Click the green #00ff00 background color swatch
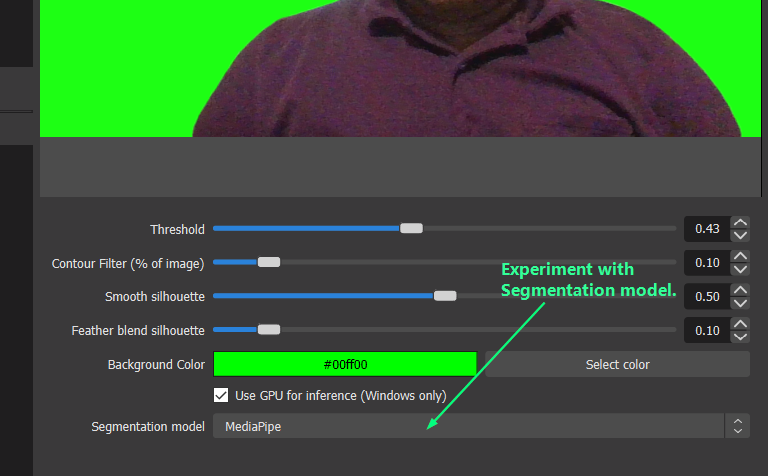This screenshot has width=768, height=476. (345, 364)
